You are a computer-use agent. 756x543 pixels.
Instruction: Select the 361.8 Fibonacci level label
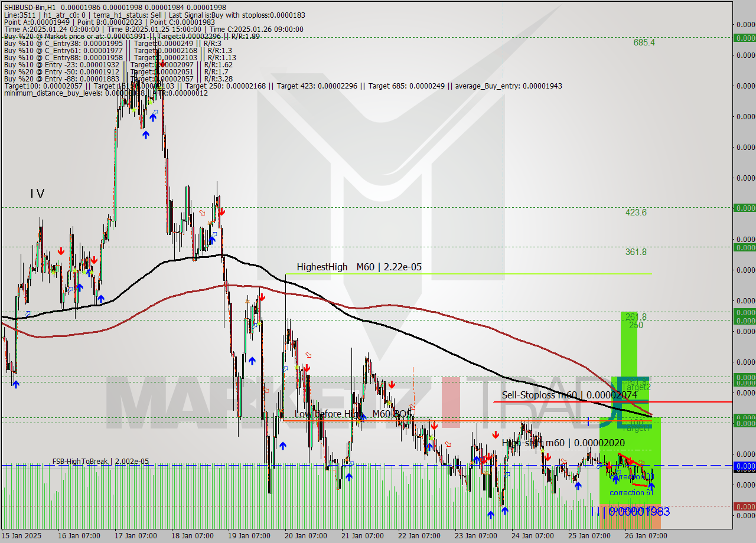click(636, 252)
